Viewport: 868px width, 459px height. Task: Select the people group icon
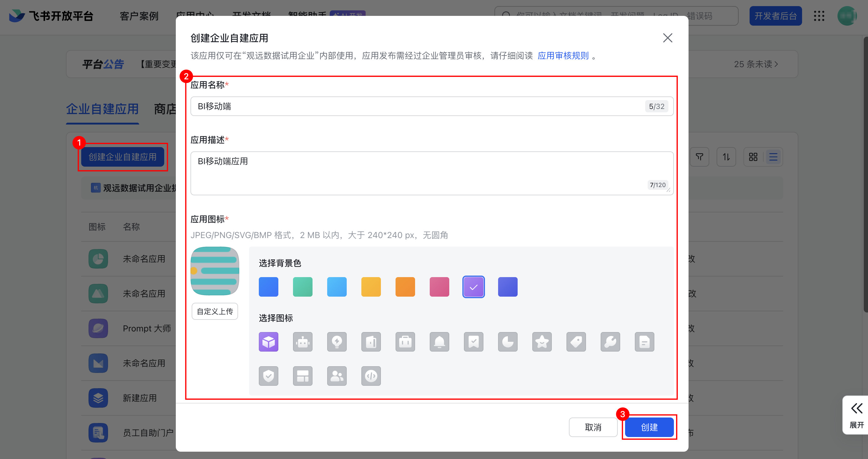[337, 376]
